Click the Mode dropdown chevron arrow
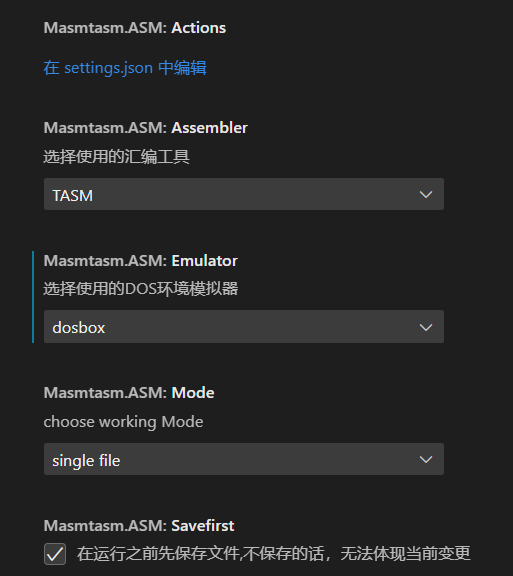This screenshot has height=576, width=513. pos(426,459)
